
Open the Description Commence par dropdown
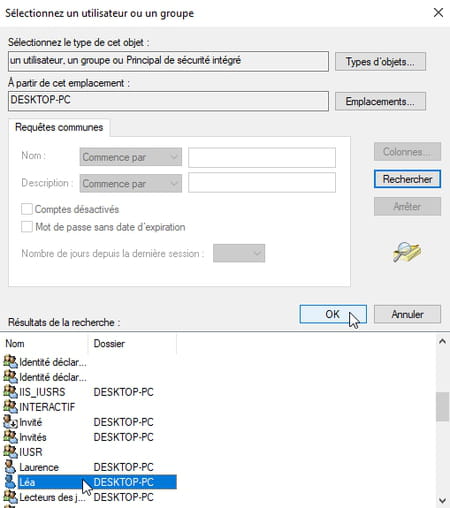131,183
